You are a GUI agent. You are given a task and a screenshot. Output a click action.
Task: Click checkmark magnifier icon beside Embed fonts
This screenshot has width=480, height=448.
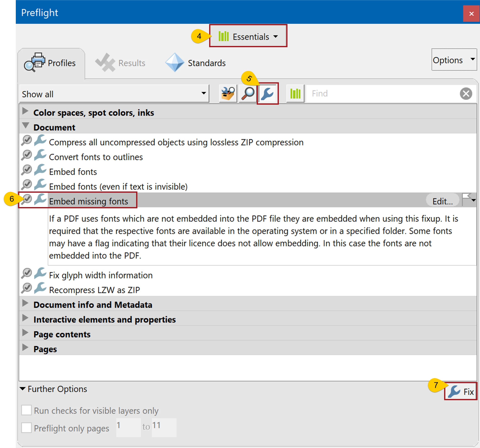(x=26, y=170)
